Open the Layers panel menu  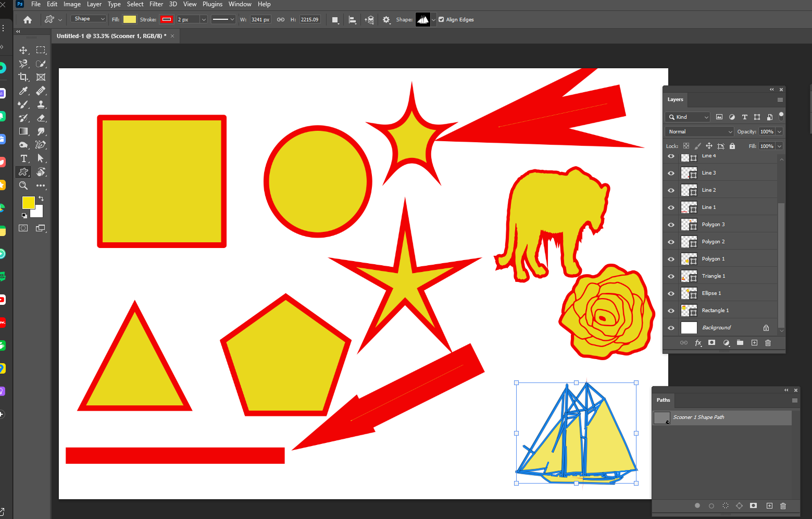[x=780, y=100]
